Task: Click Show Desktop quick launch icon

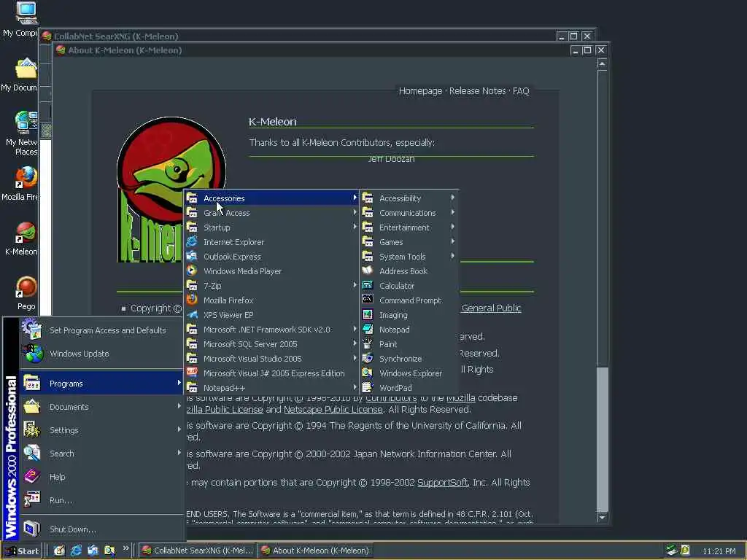Action: click(58, 551)
